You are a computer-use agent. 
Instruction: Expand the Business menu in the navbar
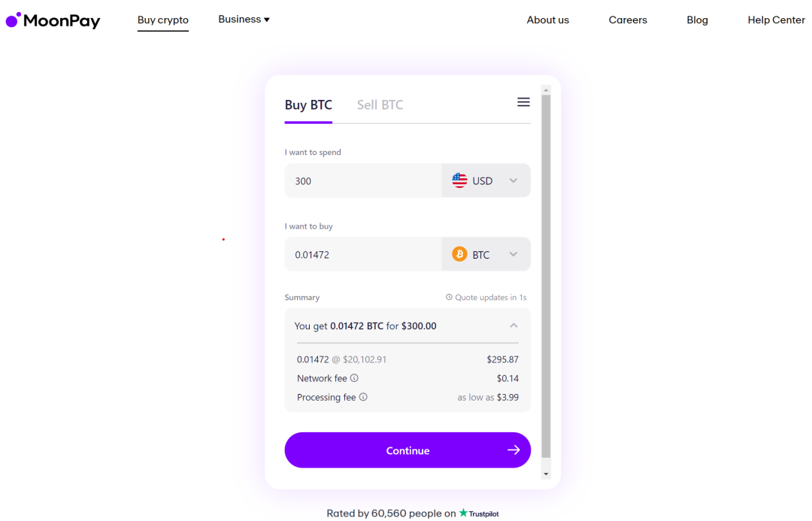[x=244, y=19]
